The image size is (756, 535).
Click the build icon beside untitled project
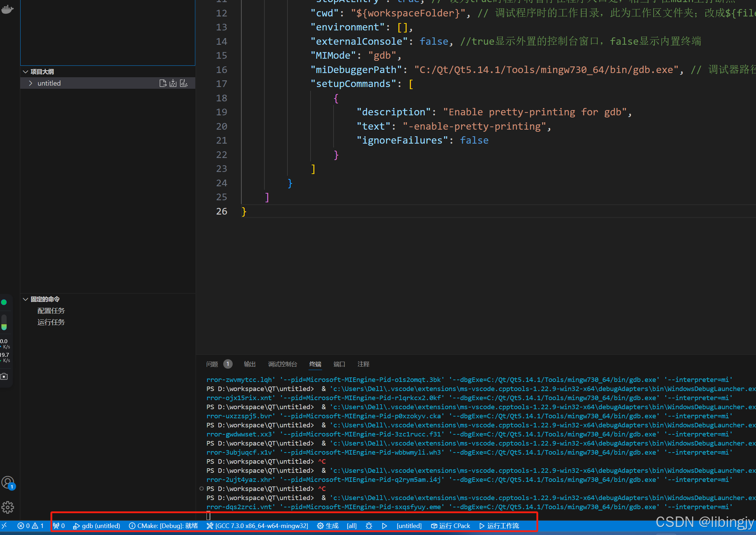[x=173, y=83]
